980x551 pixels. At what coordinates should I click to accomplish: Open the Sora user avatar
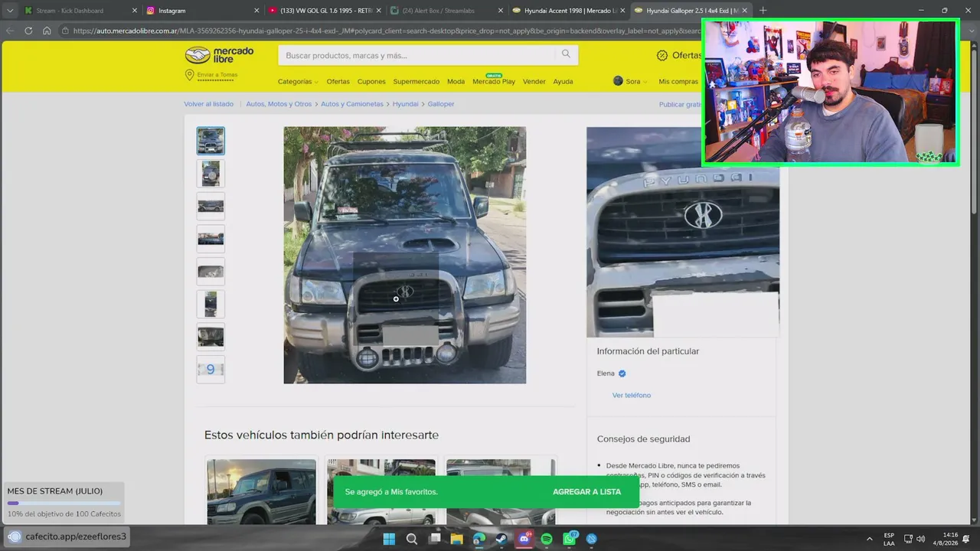click(x=618, y=81)
